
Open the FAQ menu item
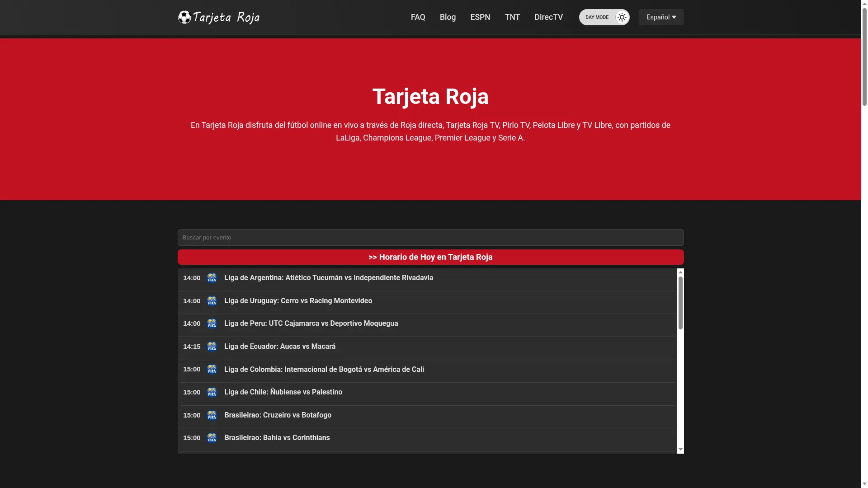click(418, 17)
